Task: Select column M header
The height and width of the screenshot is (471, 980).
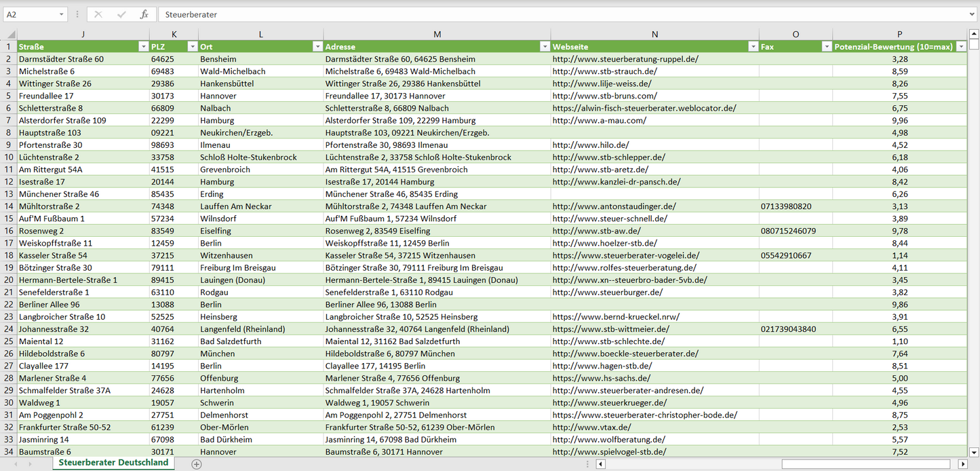Action: [437, 34]
